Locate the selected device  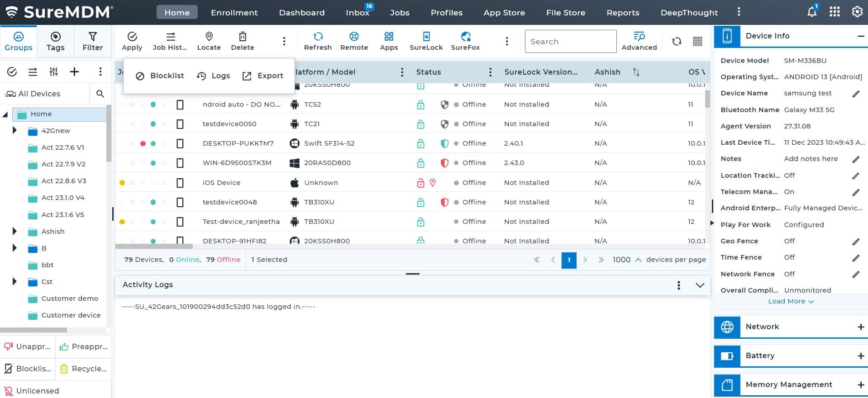(209, 41)
